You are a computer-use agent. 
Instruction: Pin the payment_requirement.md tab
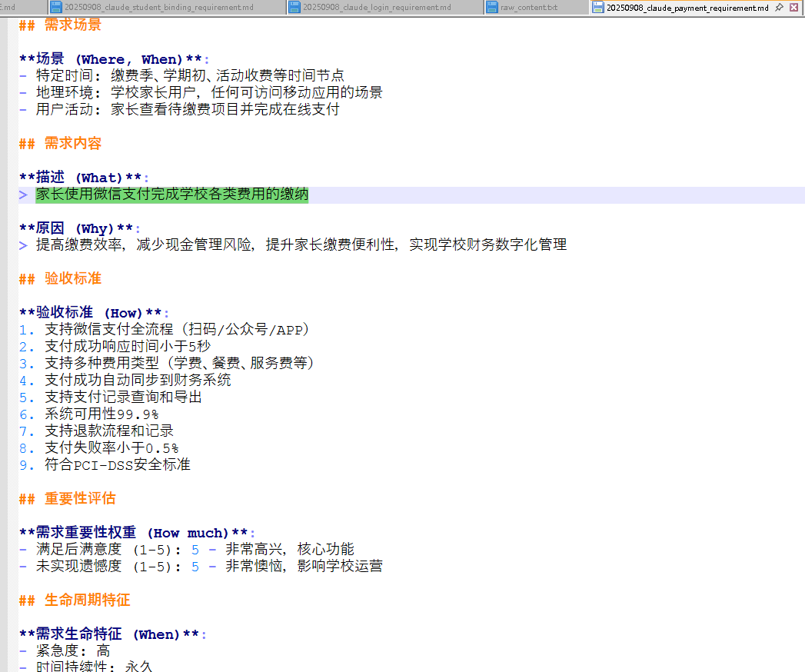[x=779, y=8]
